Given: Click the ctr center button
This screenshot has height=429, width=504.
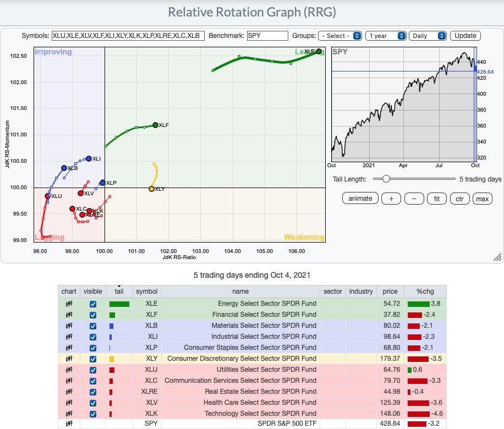Looking at the screenshot, I should (459, 199).
